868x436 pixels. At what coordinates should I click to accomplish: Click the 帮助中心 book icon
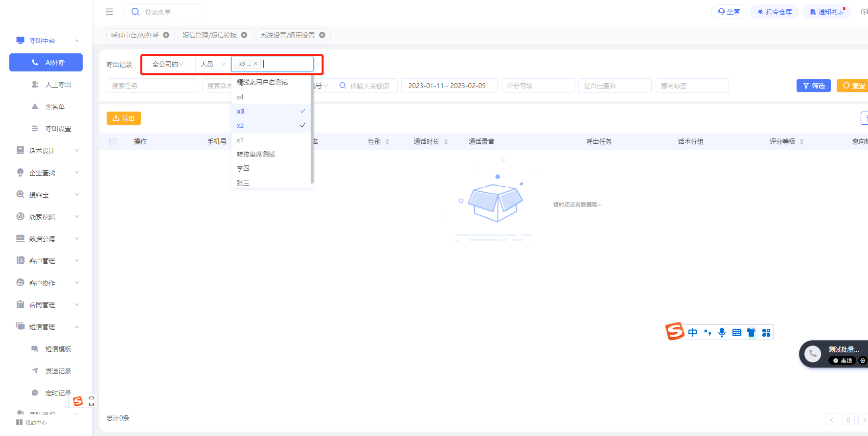(x=19, y=422)
